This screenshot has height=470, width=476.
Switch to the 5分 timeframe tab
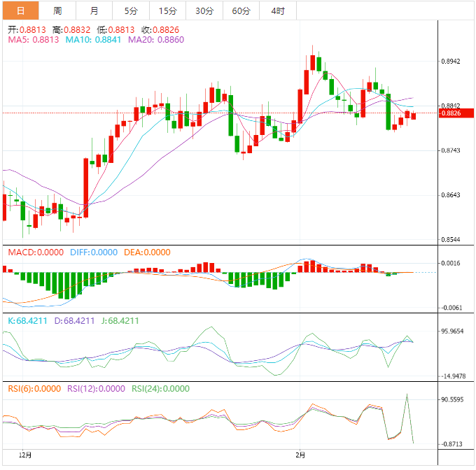tap(131, 10)
